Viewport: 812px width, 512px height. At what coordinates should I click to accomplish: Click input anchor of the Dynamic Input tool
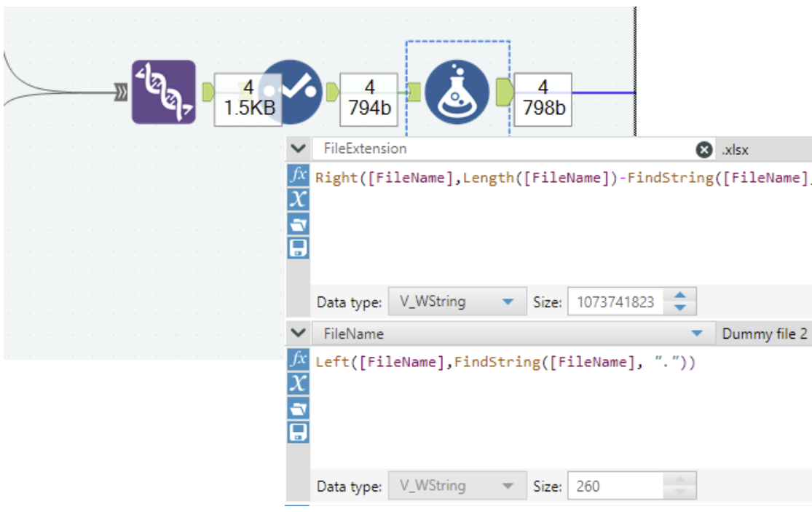(121, 92)
